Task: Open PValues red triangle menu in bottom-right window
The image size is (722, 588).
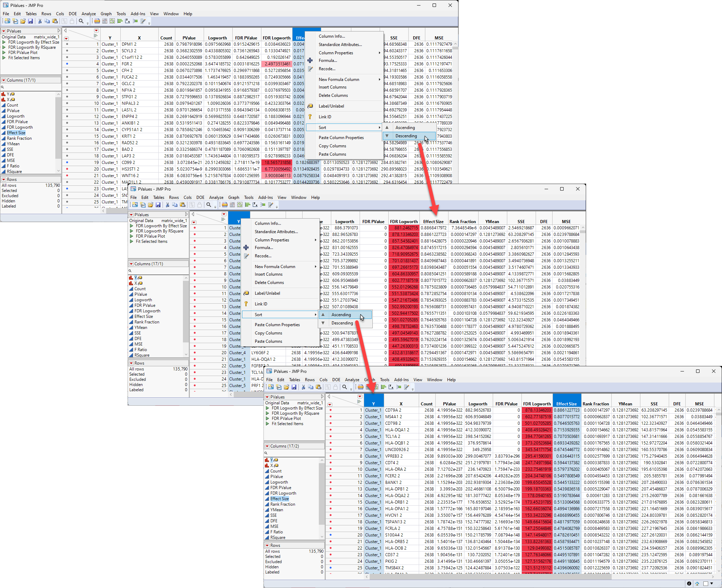Action: pyautogui.click(x=267, y=397)
